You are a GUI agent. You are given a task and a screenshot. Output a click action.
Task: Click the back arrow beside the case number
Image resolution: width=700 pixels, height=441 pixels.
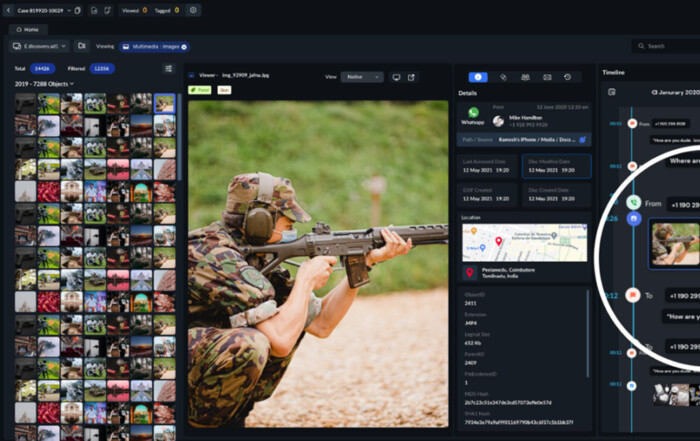coord(10,10)
